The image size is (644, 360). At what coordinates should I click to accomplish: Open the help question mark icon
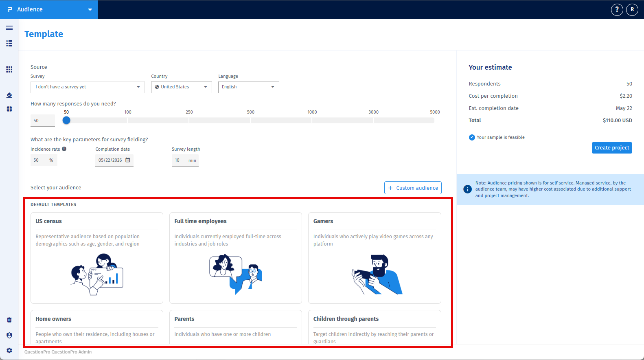point(617,9)
